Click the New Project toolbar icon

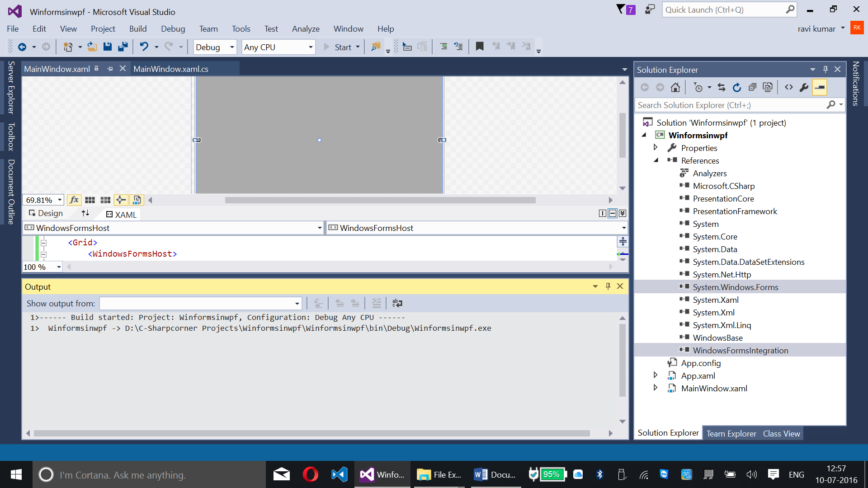68,47
